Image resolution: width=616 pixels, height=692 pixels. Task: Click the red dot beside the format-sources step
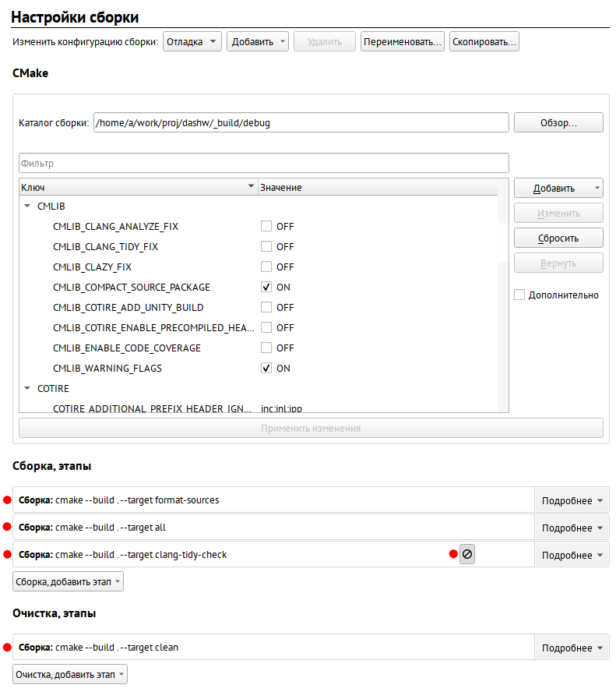click(x=7, y=500)
